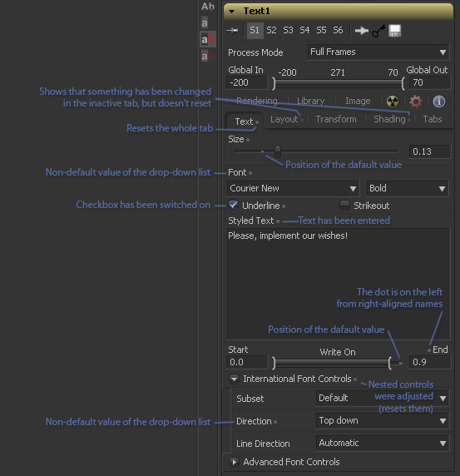Click the reset dot on the Text tab
The height and width of the screenshot is (476, 460).
[257, 122]
